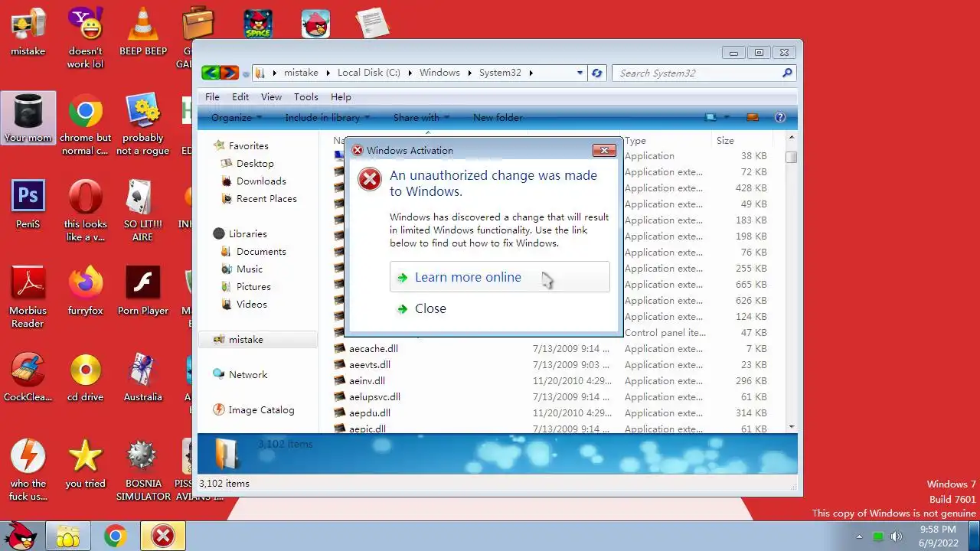
Task: Open the CCleaner broom desktop icon
Action: click(x=28, y=377)
